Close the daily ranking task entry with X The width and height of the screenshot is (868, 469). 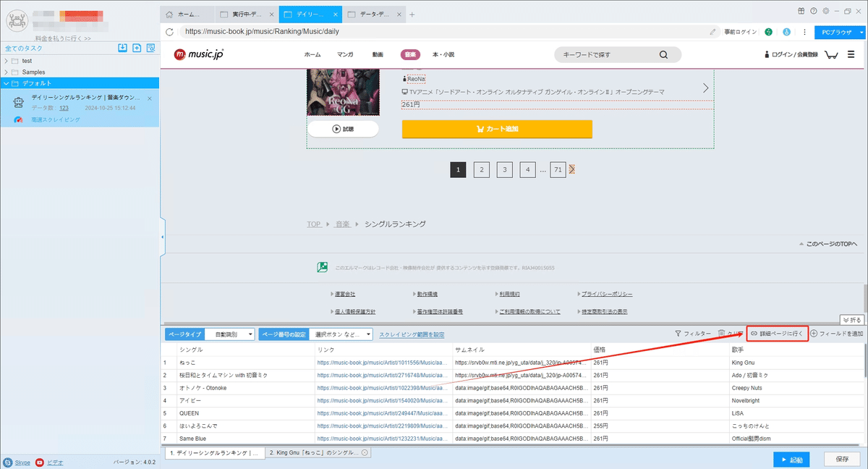point(150,98)
